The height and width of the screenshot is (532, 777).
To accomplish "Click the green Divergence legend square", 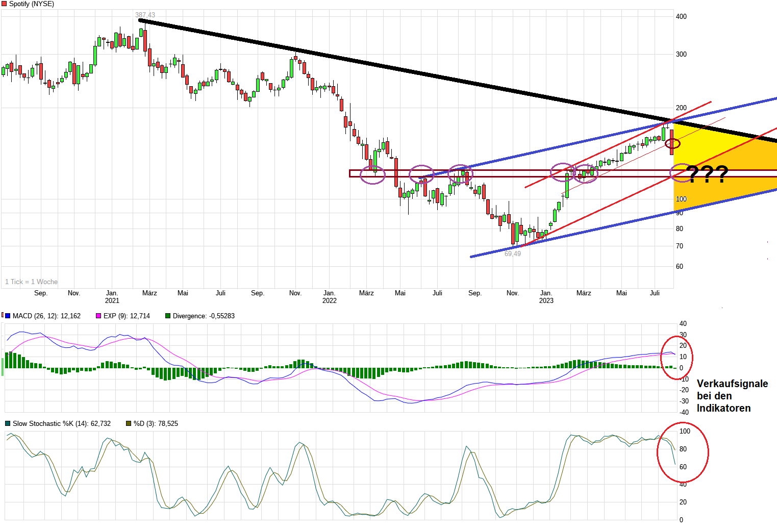I will pos(168,316).
